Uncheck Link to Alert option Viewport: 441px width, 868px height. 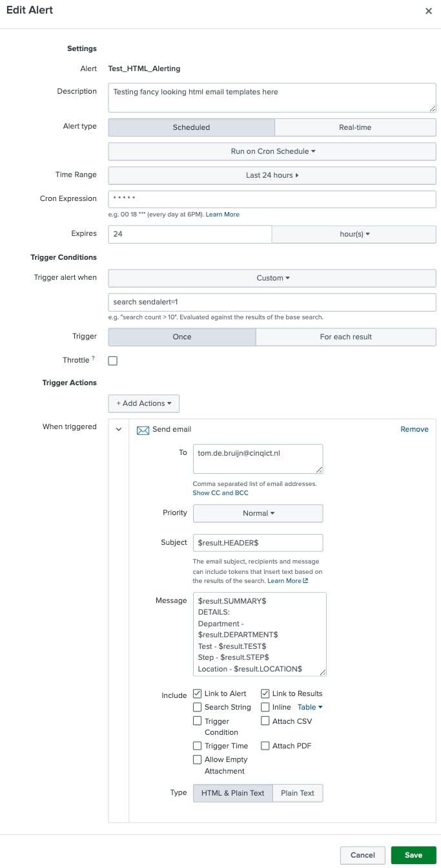click(x=198, y=693)
